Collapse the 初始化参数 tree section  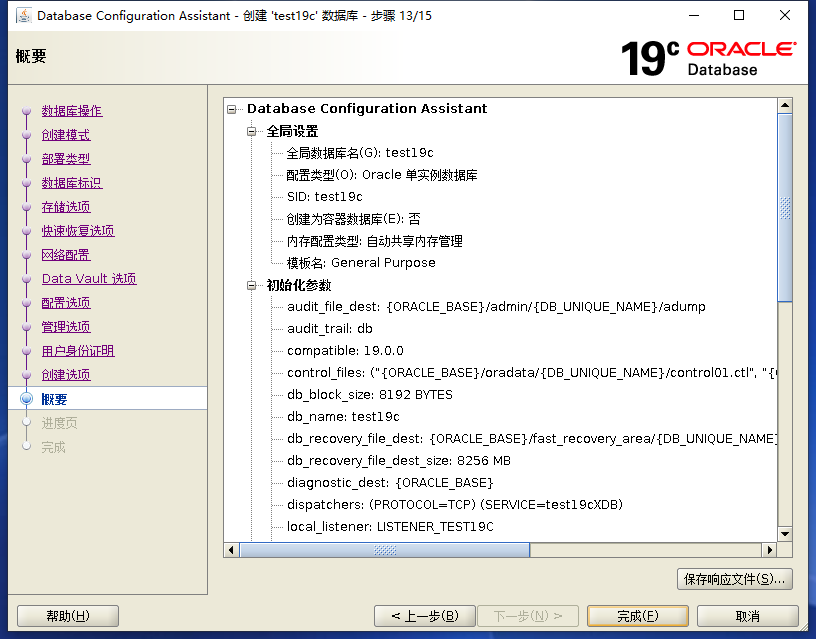click(x=251, y=285)
